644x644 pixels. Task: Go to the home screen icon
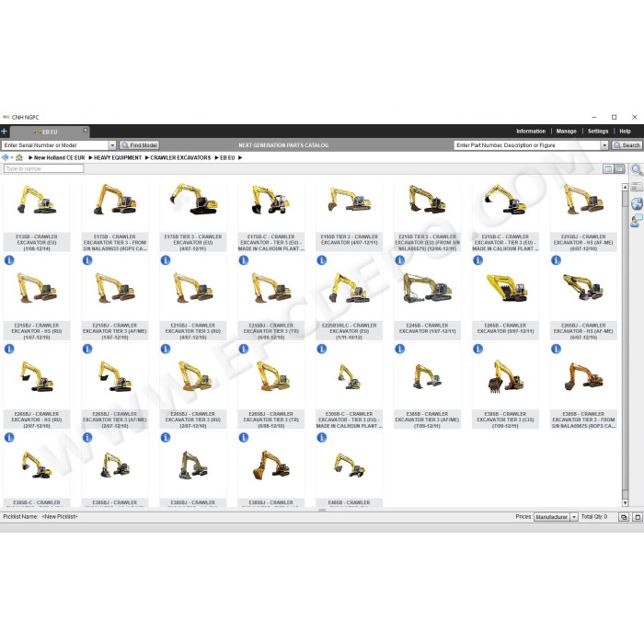point(19,157)
